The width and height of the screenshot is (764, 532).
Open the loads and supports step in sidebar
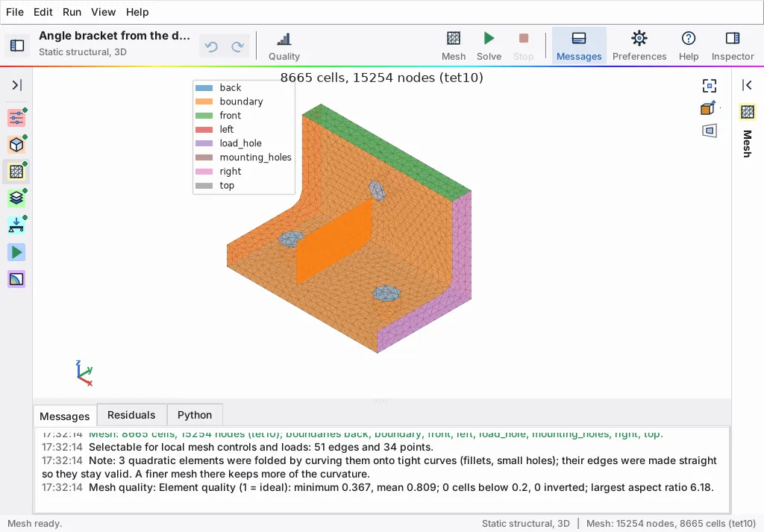coord(16,225)
